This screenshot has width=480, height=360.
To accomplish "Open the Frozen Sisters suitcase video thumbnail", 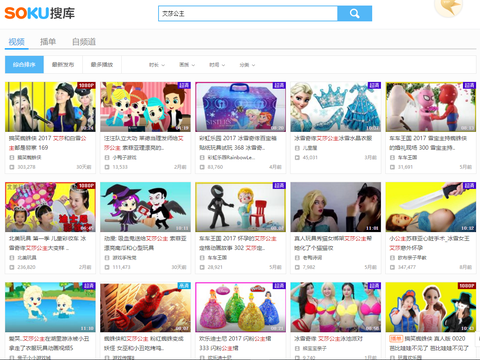I will pos(241,107).
